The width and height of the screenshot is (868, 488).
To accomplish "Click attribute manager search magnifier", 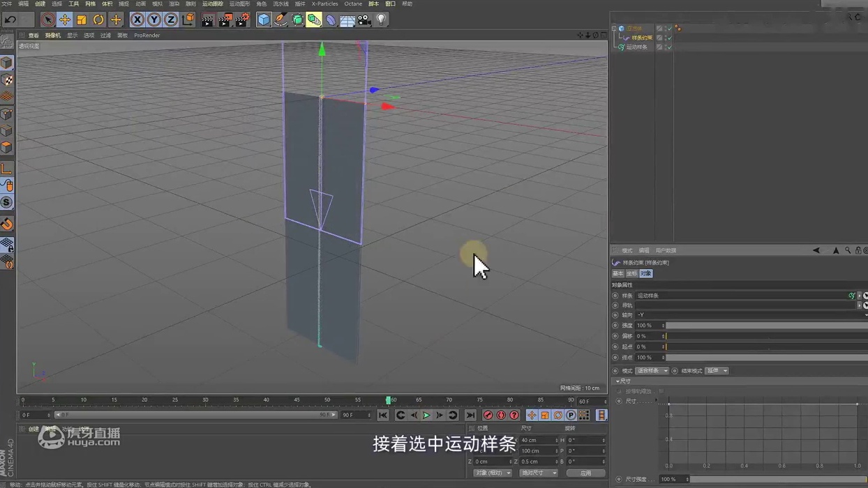I will click(848, 250).
